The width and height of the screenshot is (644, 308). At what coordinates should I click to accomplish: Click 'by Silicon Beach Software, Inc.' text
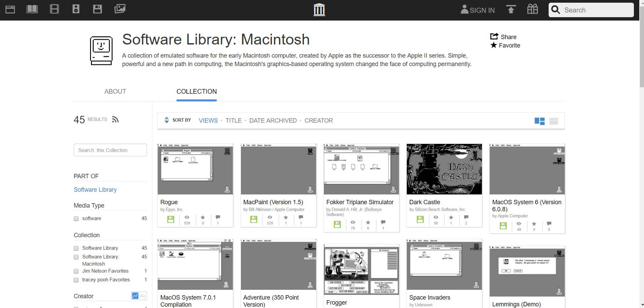tap(437, 210)
